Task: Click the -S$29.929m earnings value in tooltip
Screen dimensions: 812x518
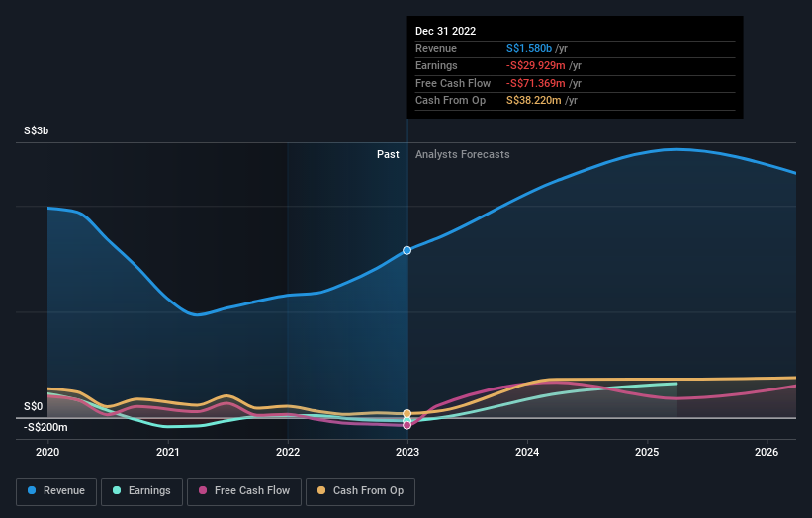Action: (535, 65)
